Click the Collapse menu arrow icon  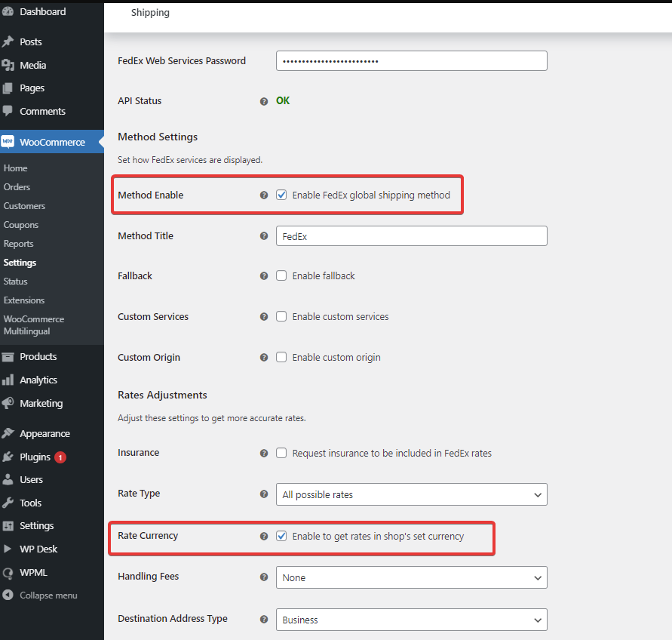8,595
